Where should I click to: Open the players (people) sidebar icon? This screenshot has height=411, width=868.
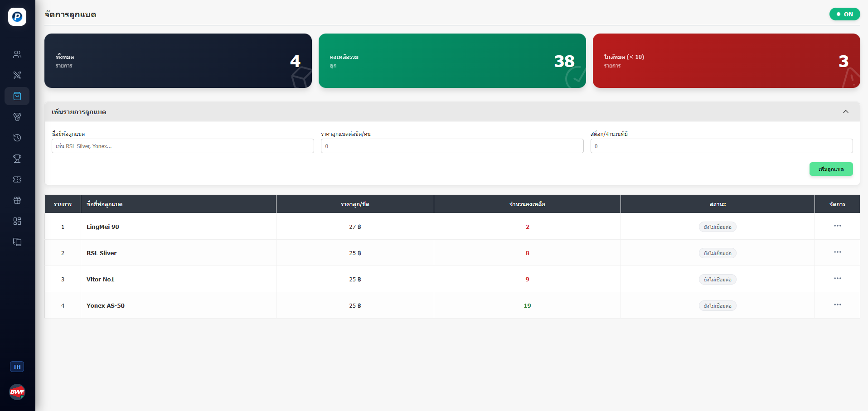coord(17,54)
